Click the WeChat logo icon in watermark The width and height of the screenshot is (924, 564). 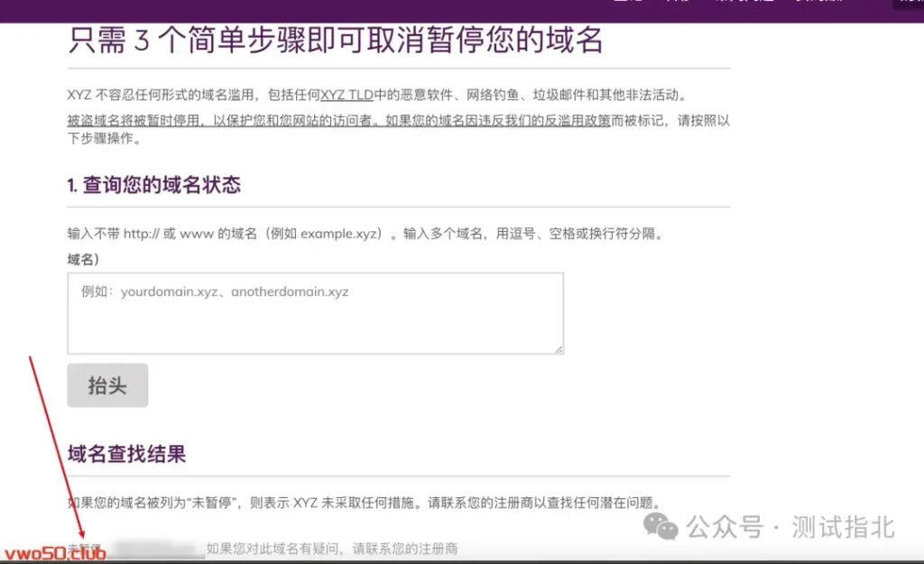(x=665, y=527)
